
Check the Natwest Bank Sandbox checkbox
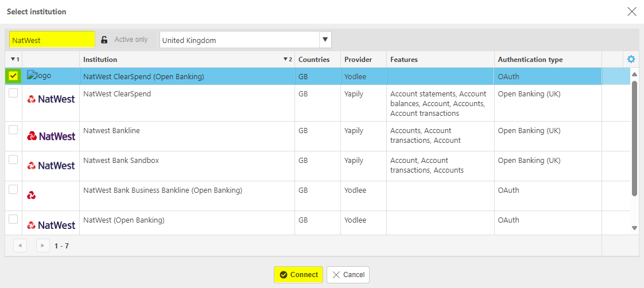[13, 159]
